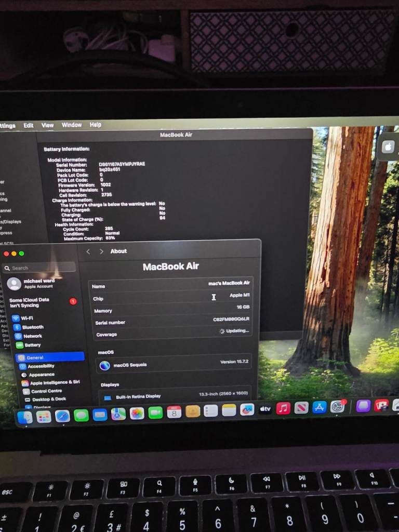Image resolution: width=399 pixels, height=532 pixels.
Task: Select Apple Intelligence & Siri in sidebar
Action: tap(51, 382)
